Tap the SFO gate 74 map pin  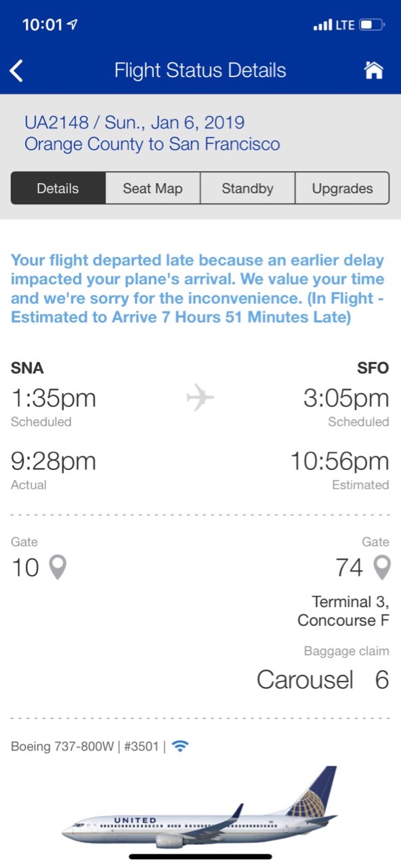[x=383, y=568]
